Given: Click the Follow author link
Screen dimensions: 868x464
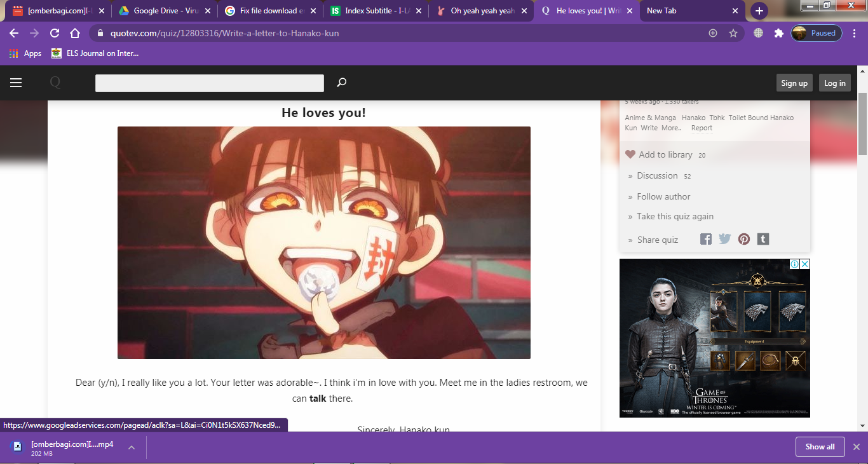Looking at the screenshot, I should pos(663,196).
